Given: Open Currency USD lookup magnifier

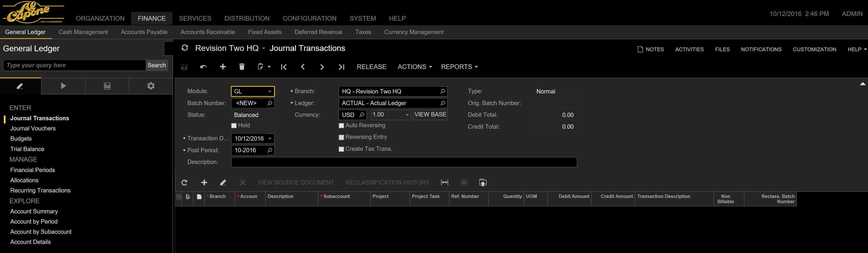Looking at the screenshot, I should (362, 115).
